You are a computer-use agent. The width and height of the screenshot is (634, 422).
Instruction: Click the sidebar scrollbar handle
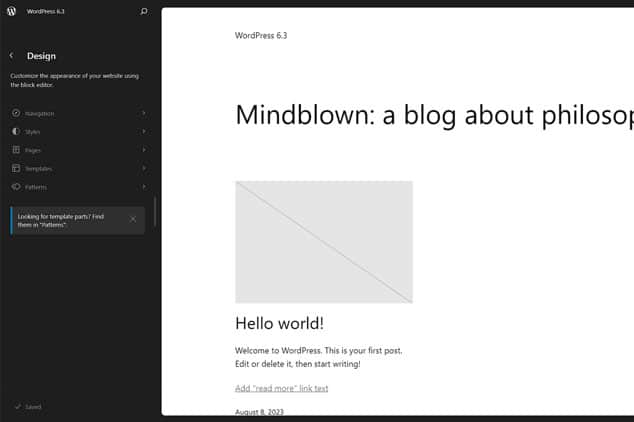pyautogui.click(x=155, y=212)
